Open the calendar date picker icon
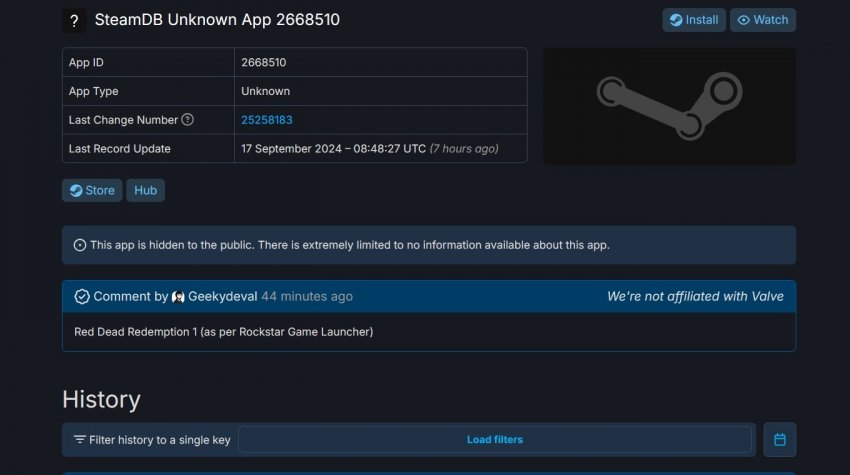850x475 pixels. point(780,440)
